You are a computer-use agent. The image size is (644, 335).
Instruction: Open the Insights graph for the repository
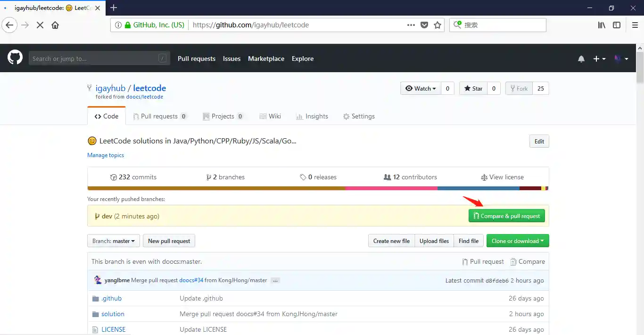(312, 116)
